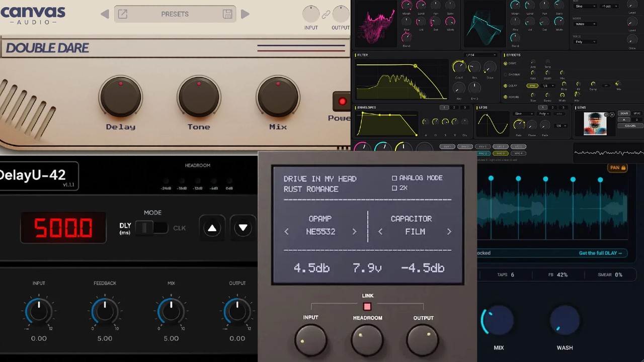The image size is (644, 362).
Task: Select Envelopes tab 3
Action: 464,108
